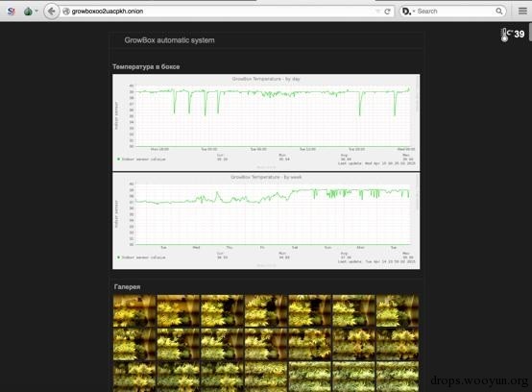532x392 pixels.
Task: Open the hamburger menu in the browser
Action: tap(522, 12)
